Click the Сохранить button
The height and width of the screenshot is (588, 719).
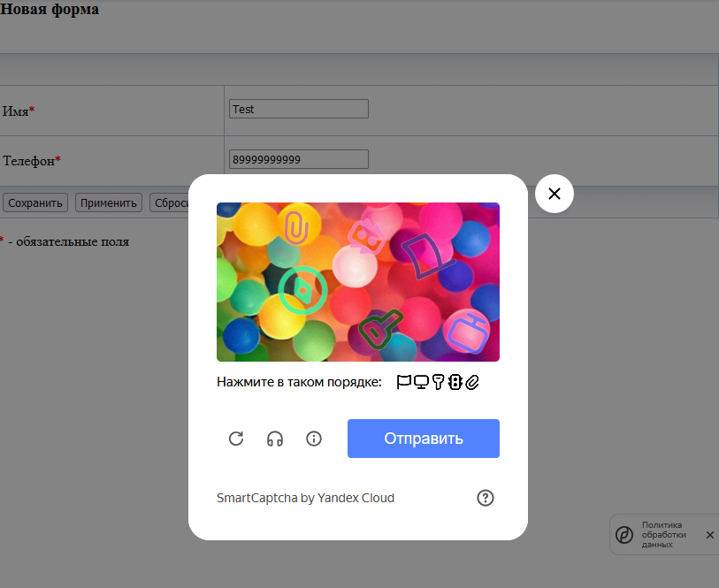(35, 202)
